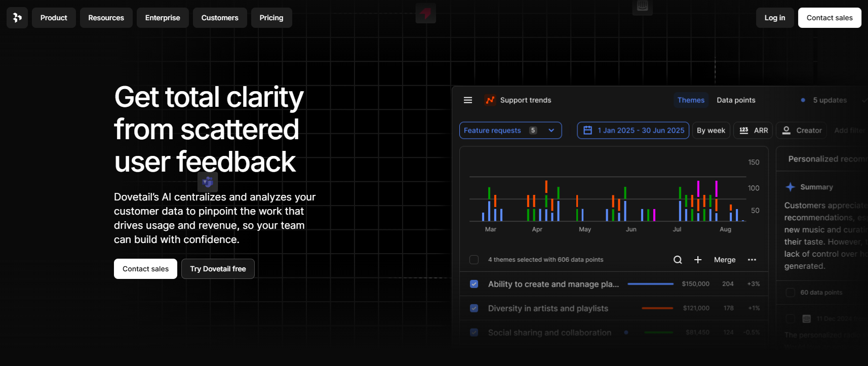This screenshot has height=366, width=868.
Task: Click the Personalized recommendations heading
Action: 827,159
